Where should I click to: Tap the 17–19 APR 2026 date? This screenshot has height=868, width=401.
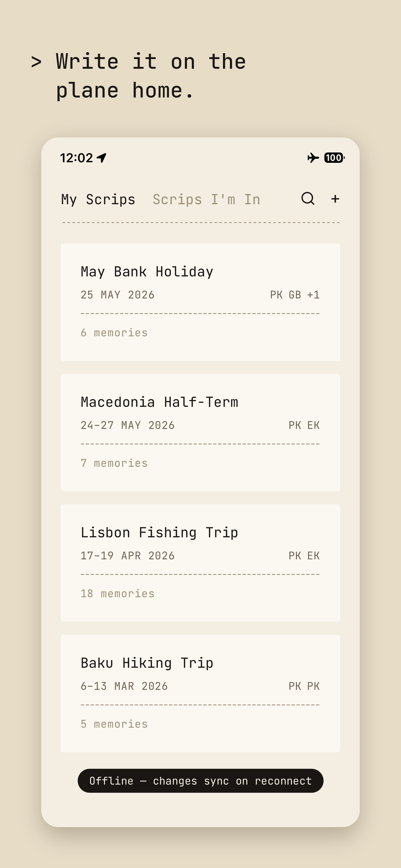(128, 556)
